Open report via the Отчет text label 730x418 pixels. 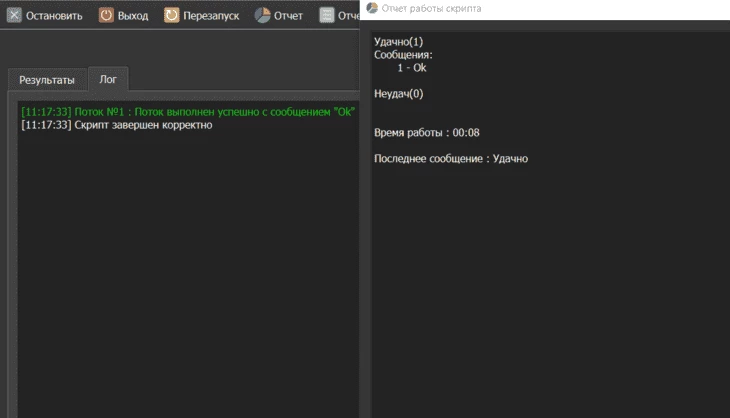288,16
